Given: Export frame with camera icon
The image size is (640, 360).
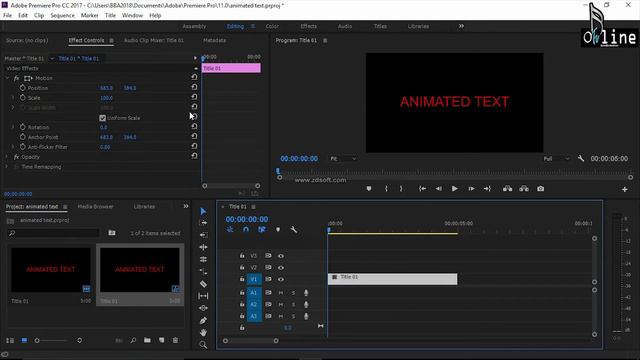Looking at the screenshot, I should pos(540,189).
